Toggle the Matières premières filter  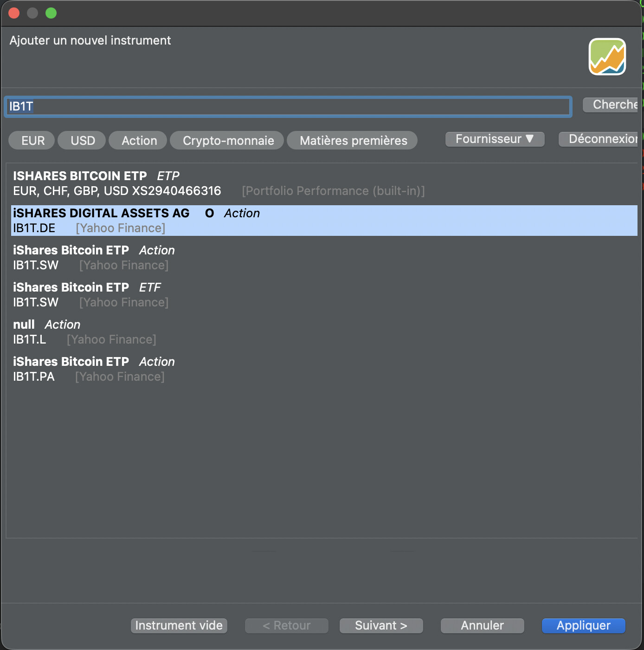[353, 141]
